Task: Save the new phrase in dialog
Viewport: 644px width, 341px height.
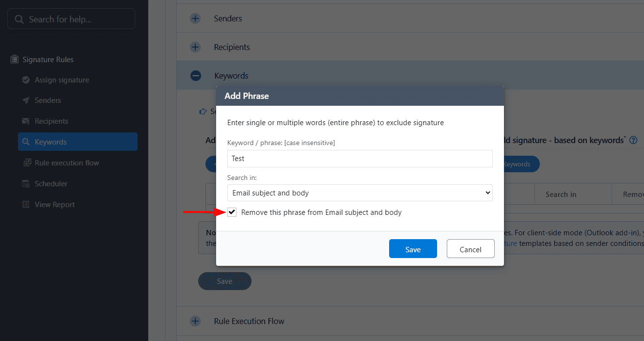Action: [413, 249]
